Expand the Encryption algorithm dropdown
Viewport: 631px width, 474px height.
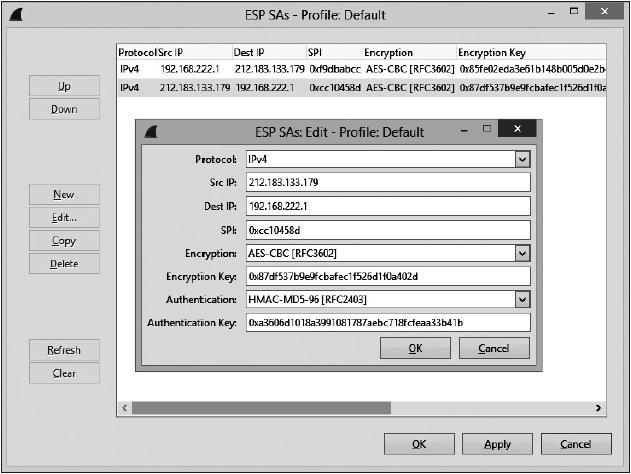click(521, 253)
